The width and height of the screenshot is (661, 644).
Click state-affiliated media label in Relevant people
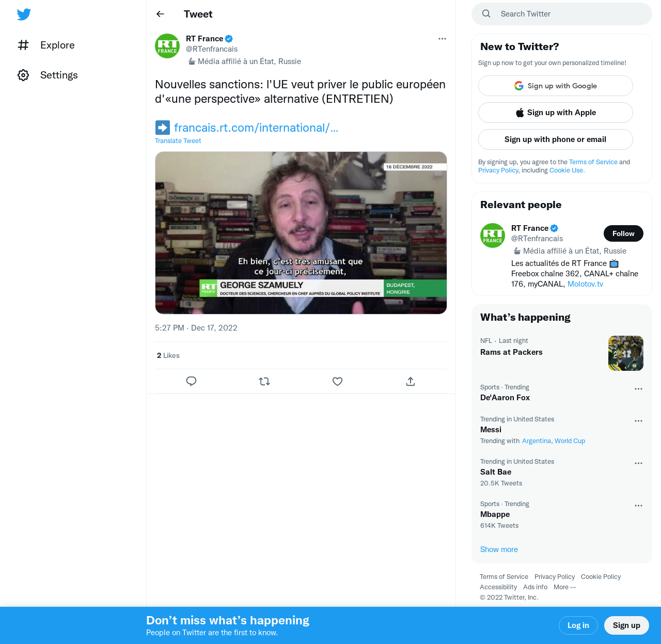pyautogui.click(x=570, y=251)
